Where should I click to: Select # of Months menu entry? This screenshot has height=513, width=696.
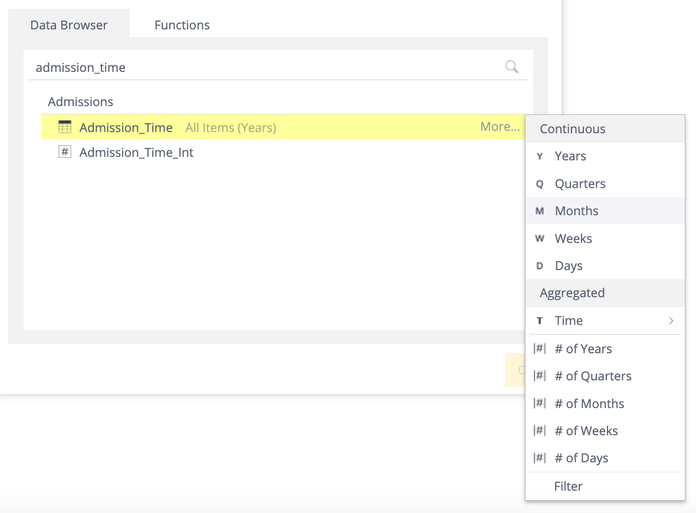[x=589, y=404]
